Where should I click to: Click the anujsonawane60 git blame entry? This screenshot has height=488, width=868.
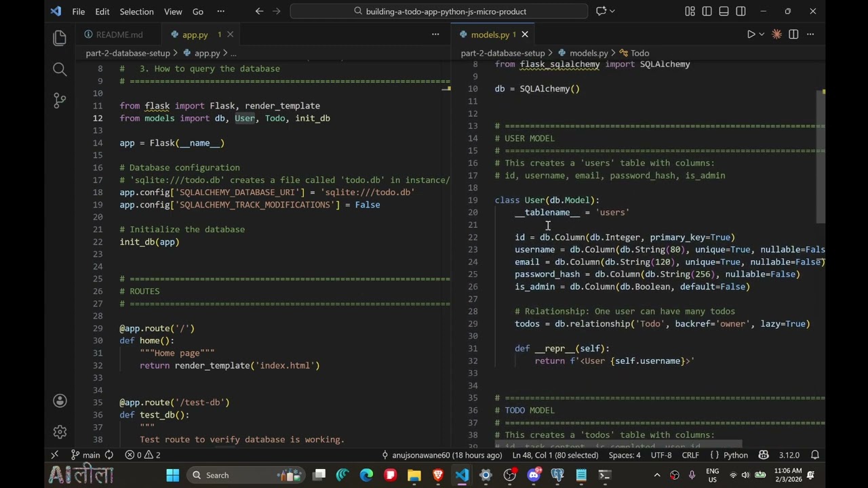point(442,455)
